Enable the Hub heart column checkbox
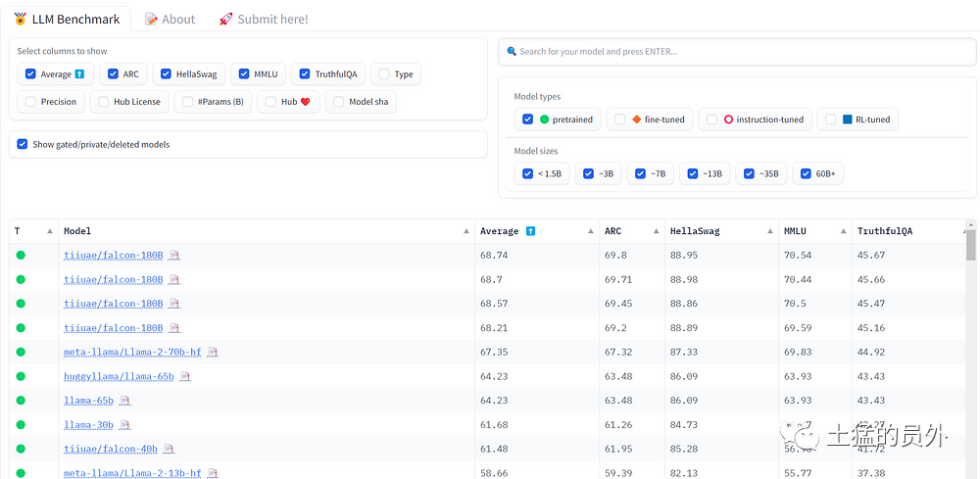980x479 pixels. point(270,101)
